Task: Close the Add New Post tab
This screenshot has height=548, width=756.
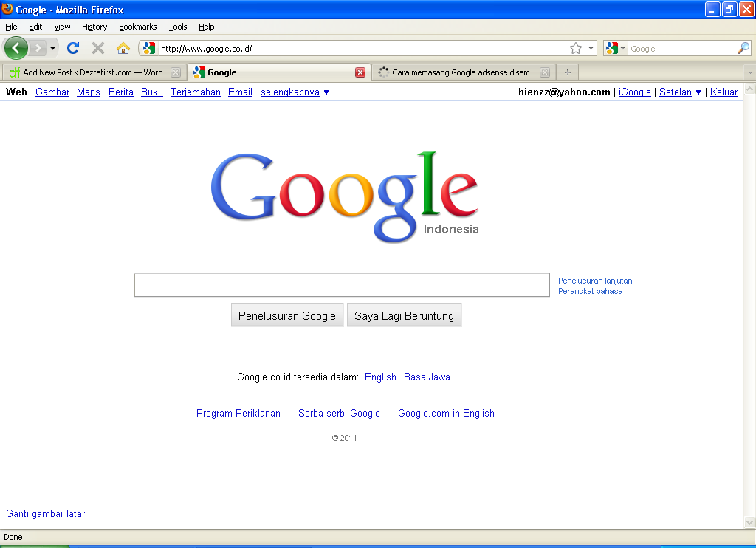Action: [176, 72]
